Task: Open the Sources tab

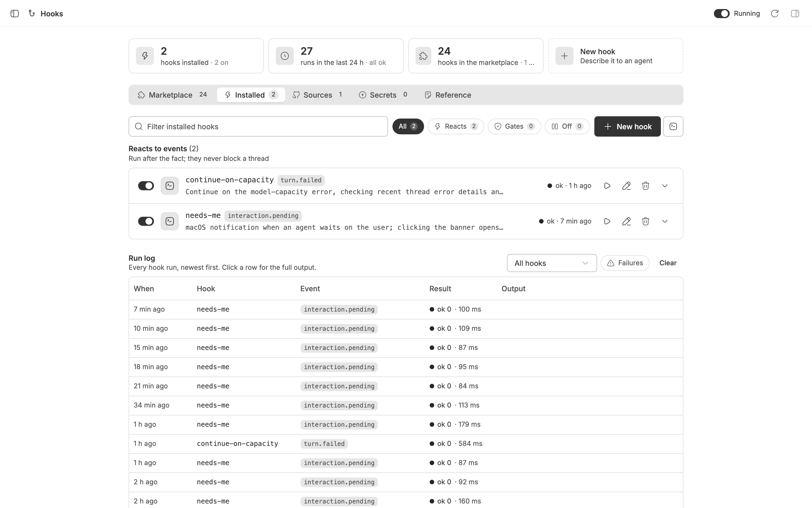Action: click(x=318, y=95)
